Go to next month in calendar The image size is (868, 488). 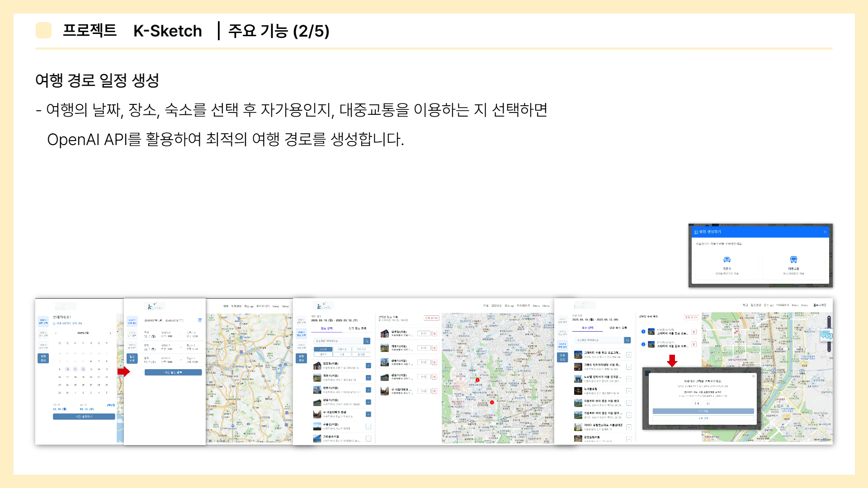[110, 333]
